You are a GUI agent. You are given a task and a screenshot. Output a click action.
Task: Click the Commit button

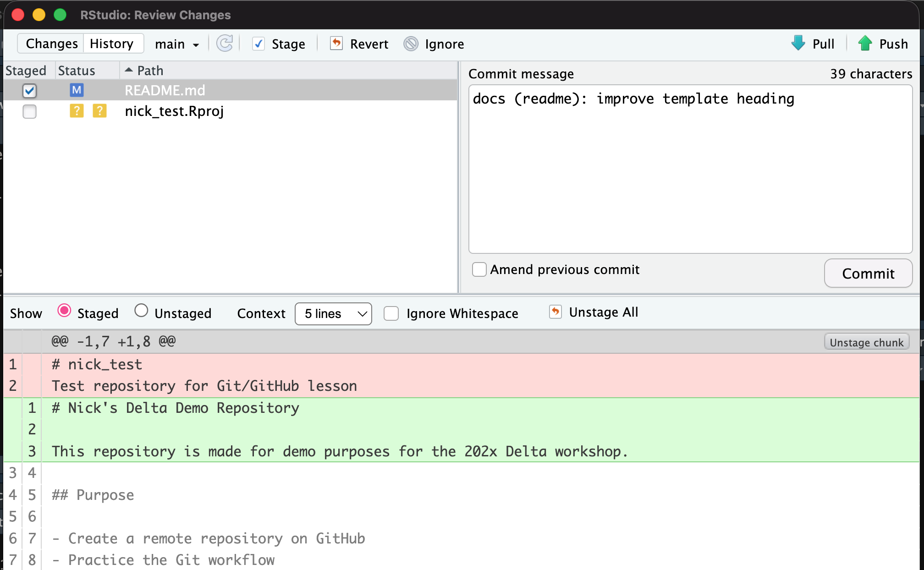(x=868, y=274)
